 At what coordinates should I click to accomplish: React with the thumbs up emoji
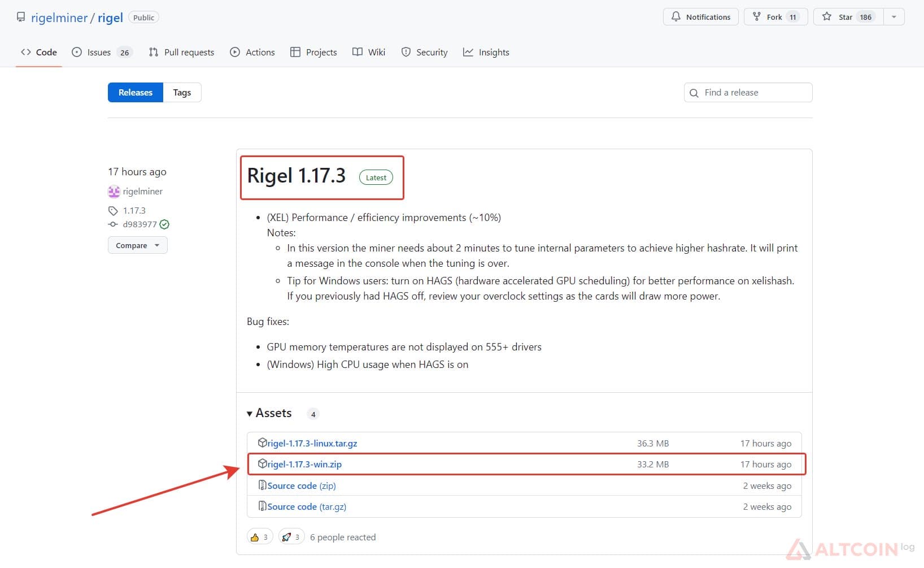tap(260, 537)
